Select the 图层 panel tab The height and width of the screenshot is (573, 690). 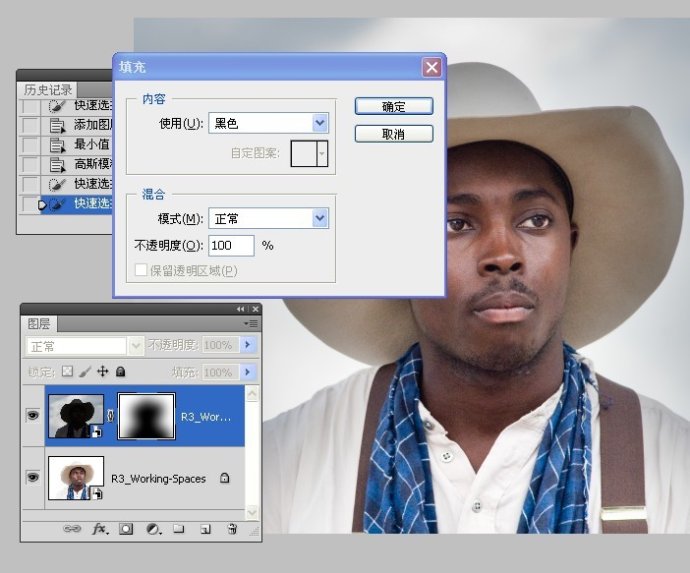click(x=39, y=323)
